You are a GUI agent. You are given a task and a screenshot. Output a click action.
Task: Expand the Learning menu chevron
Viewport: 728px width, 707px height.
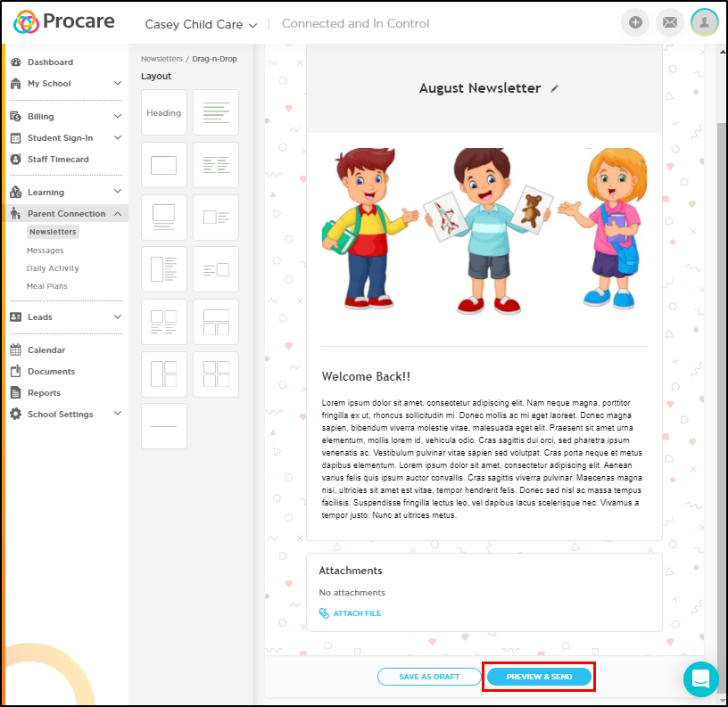coord(118,191)
